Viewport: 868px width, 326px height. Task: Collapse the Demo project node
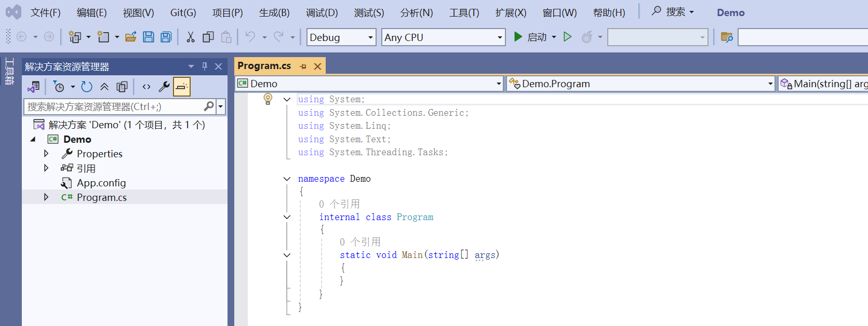[x=33, y=139]
